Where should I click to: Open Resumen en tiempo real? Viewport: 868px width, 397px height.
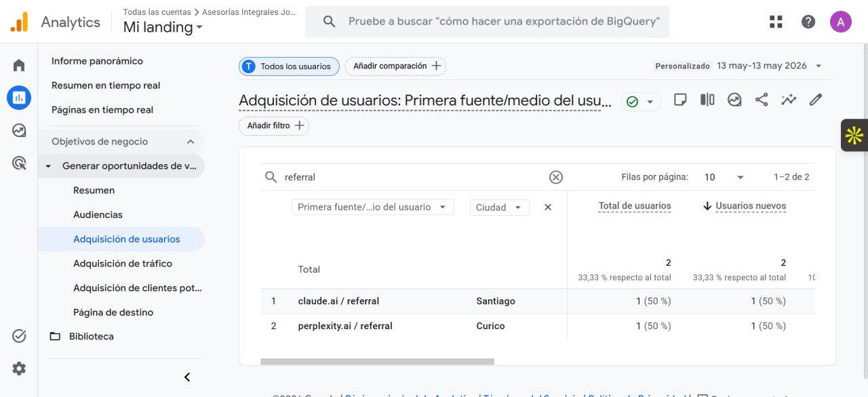pos(106,86)
